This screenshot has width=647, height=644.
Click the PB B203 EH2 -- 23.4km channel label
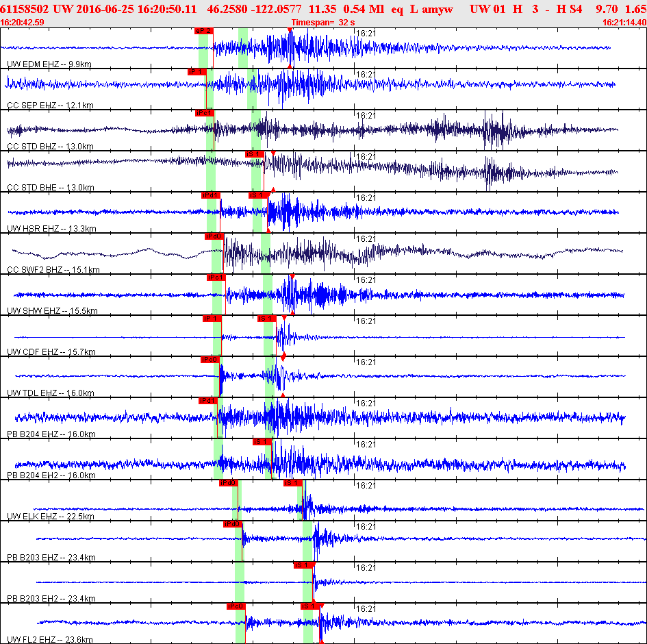click(x=51, y=598)
